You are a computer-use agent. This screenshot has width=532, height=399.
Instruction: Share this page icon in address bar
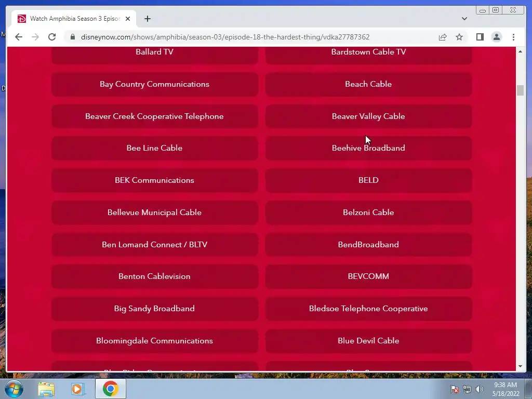click(443, 37)
